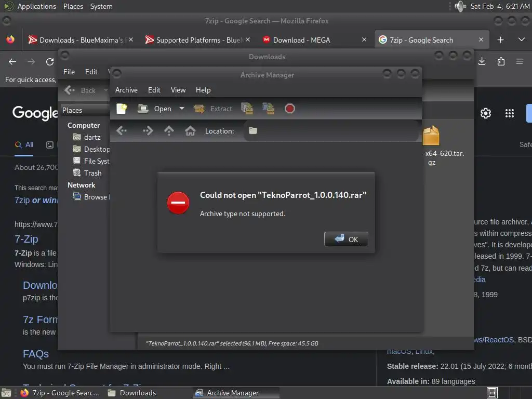Click OK in the error dialog

pos(345,239)
